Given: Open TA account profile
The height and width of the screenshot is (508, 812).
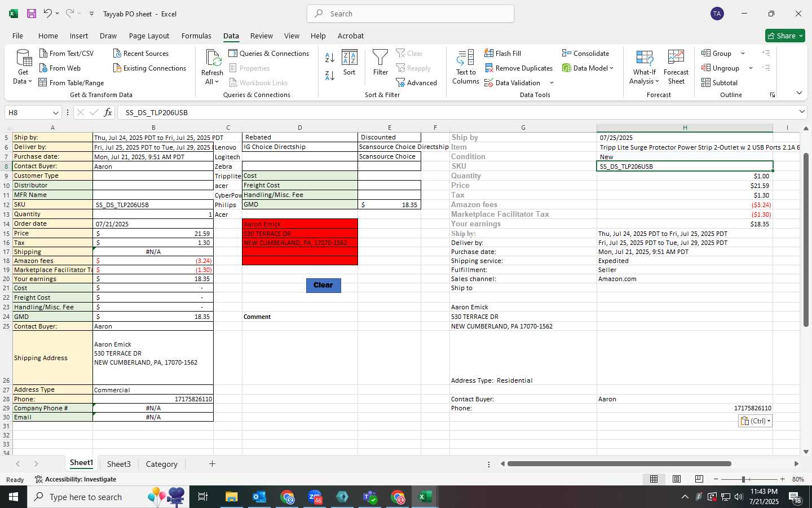Looking at the screenshot, I should tap(717, 14).
